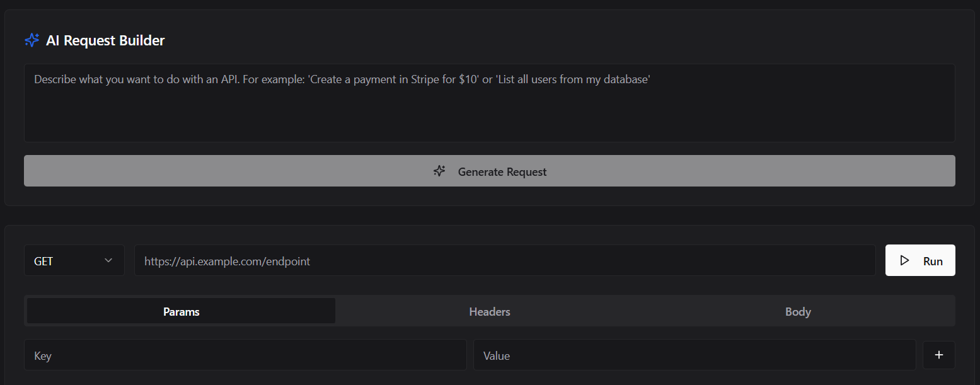Click the Run button
This screenshot has width=980, height=385.
[919, 260]
